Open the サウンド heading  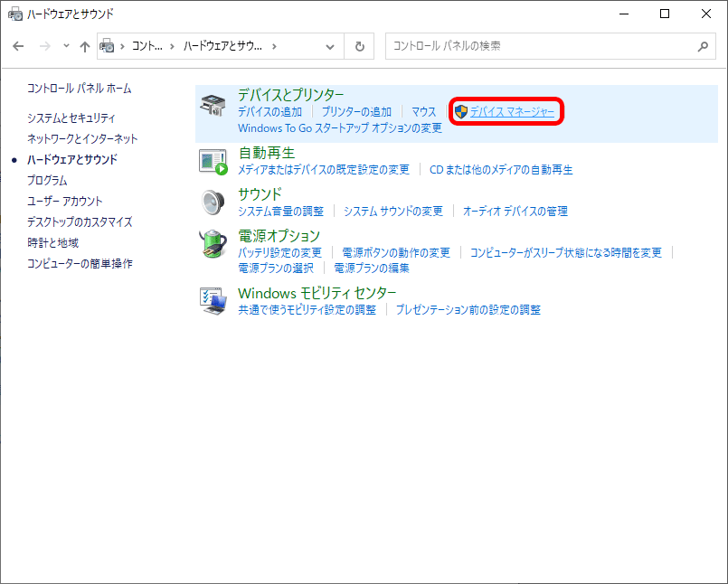[260, 194]
